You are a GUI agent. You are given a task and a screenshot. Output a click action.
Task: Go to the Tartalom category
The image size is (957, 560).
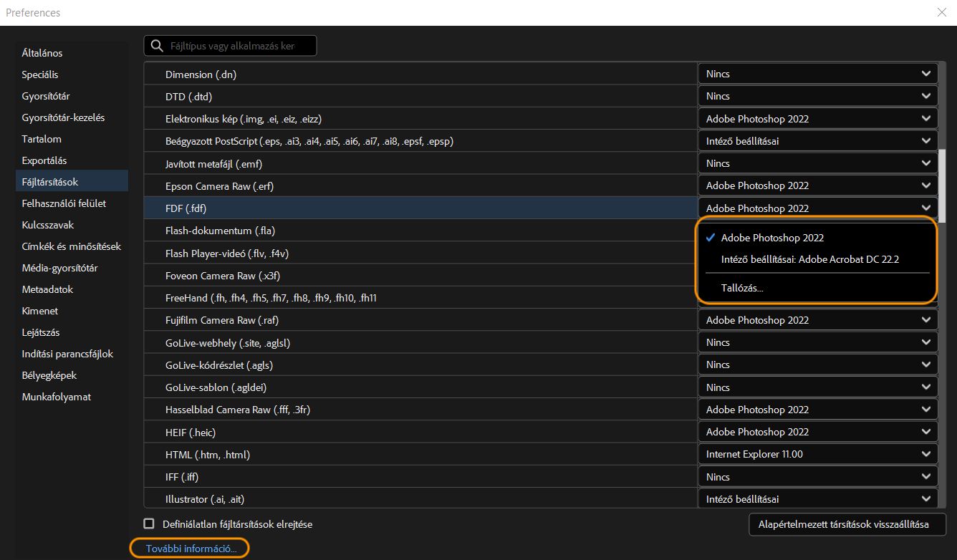click(x=42, y=139)
